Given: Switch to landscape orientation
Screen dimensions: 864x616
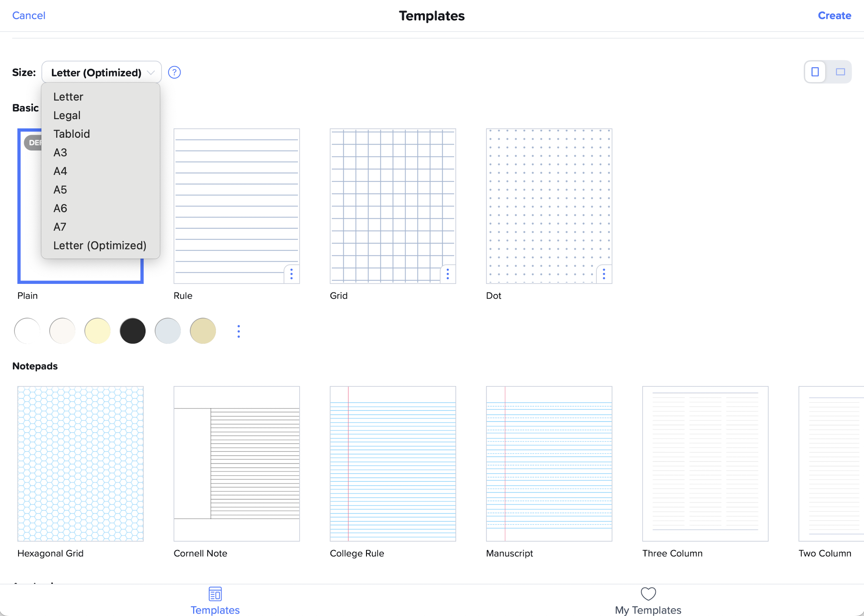Looking at the screenshot, I should 840,72.
